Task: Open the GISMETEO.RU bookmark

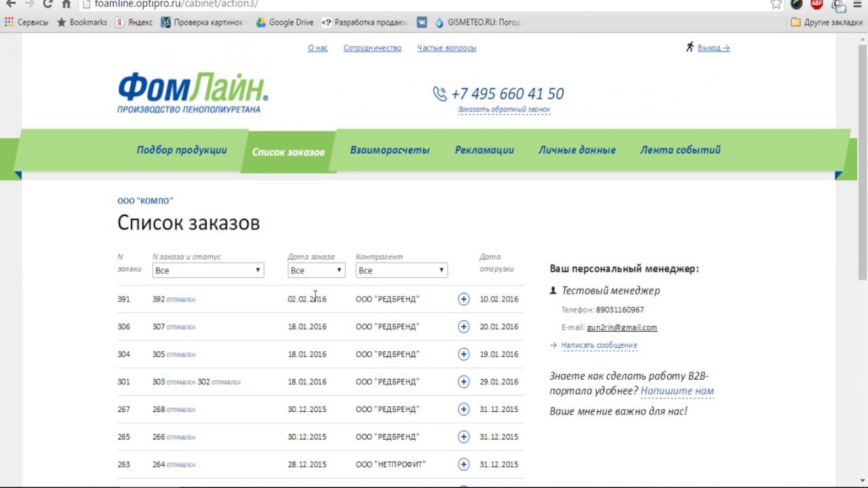Action: [x=477, y=22]
